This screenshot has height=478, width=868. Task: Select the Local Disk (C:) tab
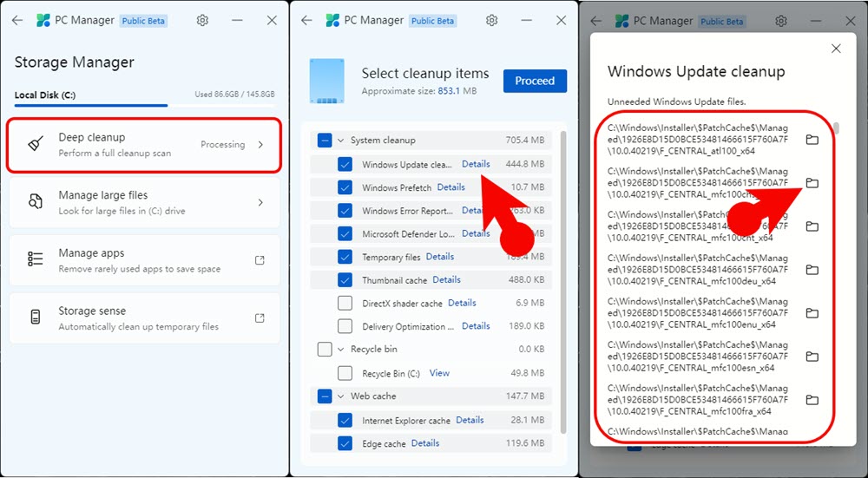pos(45,95)
